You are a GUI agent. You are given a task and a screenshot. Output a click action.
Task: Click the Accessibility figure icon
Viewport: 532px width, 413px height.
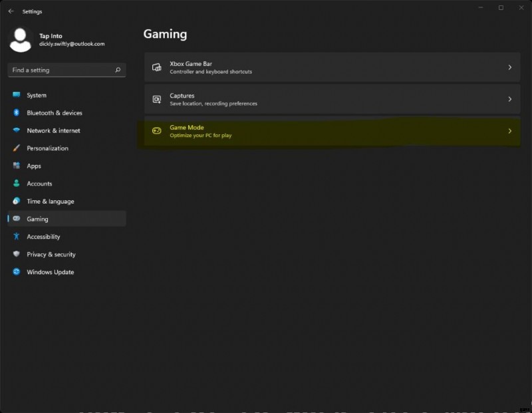(16, 236)
